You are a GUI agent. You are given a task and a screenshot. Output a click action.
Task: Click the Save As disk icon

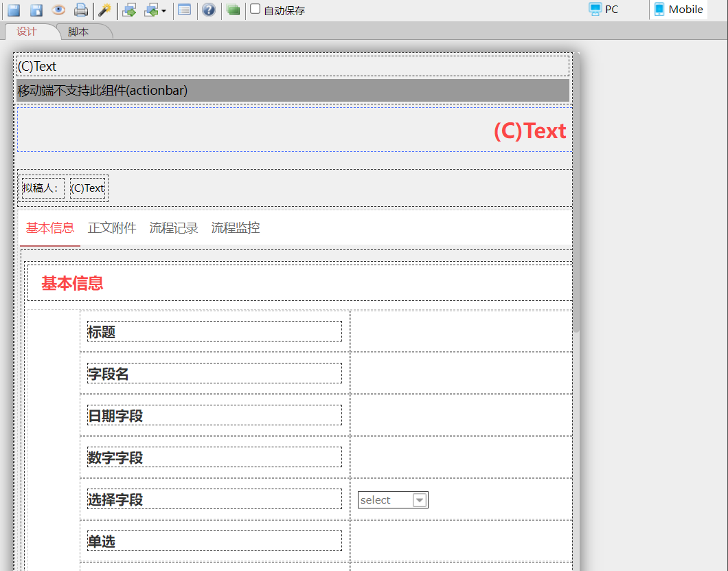[x=34, y=10]
